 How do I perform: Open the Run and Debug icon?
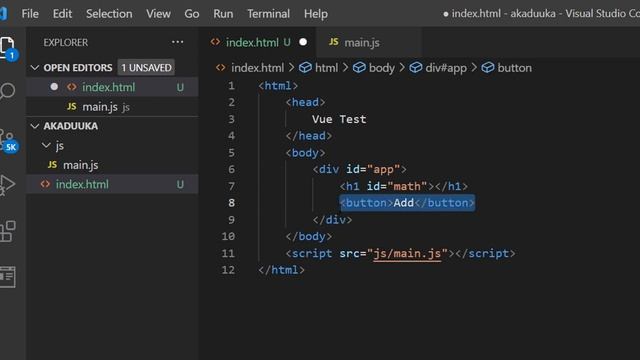(7, 185)
